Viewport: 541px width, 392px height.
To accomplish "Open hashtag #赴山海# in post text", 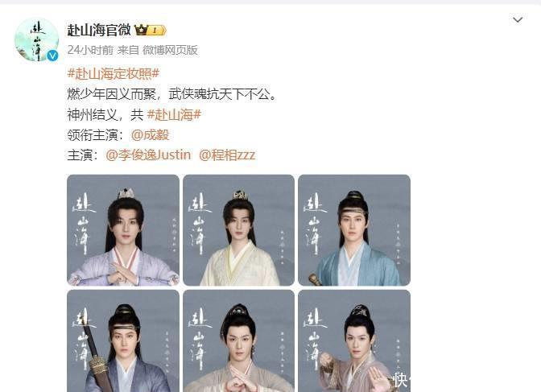I will (x=174, y=114).
